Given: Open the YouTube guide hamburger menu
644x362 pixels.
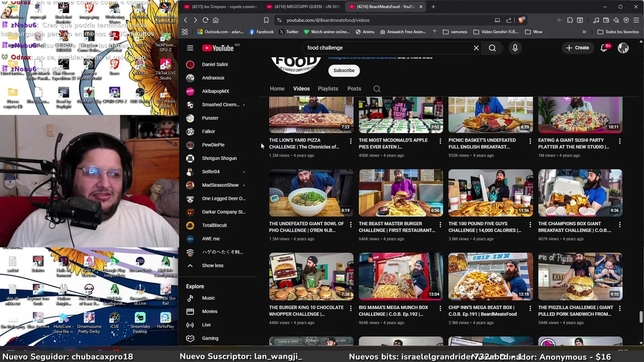Looking at the screenshot, I should [190, 48].
